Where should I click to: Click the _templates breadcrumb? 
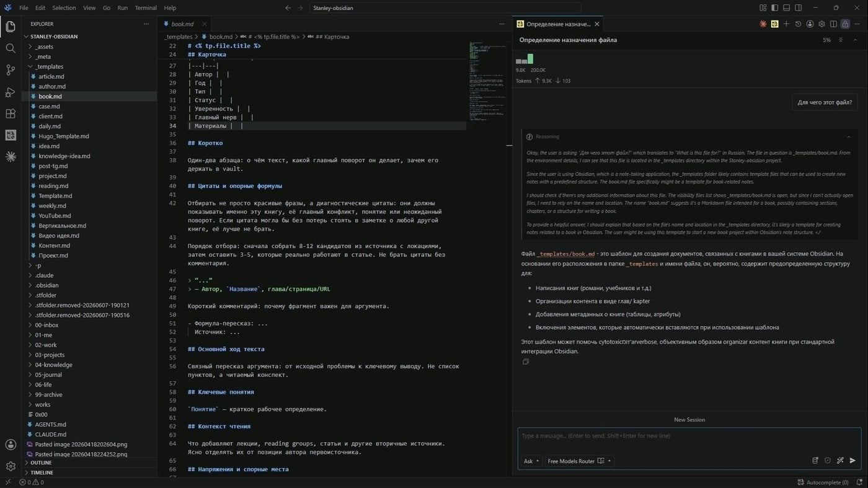[x=179, y=37]
